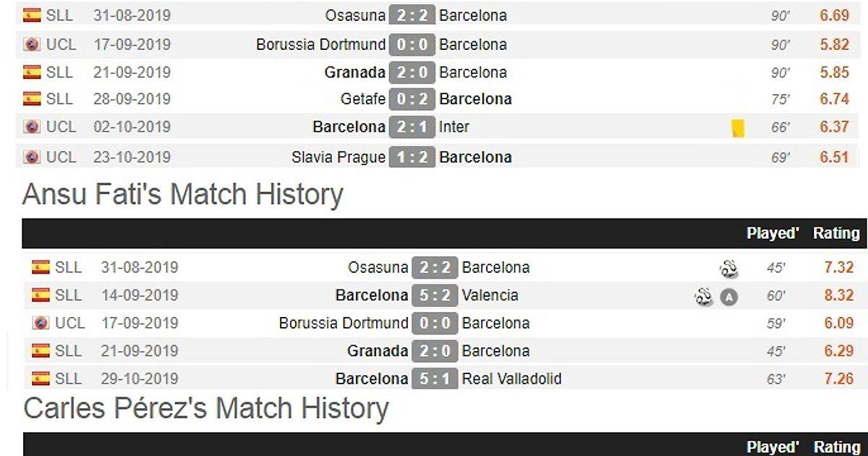
Task: Click the Rating column header in Fati's table
Action: tap(836, 233)
